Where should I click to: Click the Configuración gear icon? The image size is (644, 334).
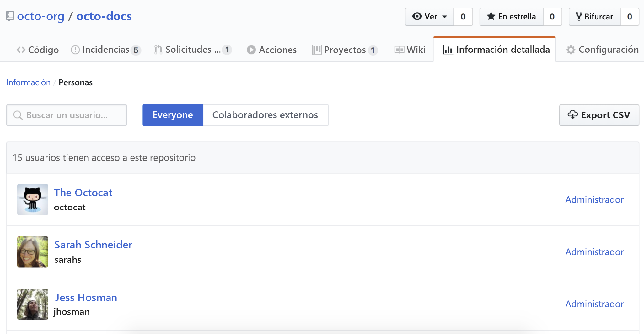coord(571,50)
